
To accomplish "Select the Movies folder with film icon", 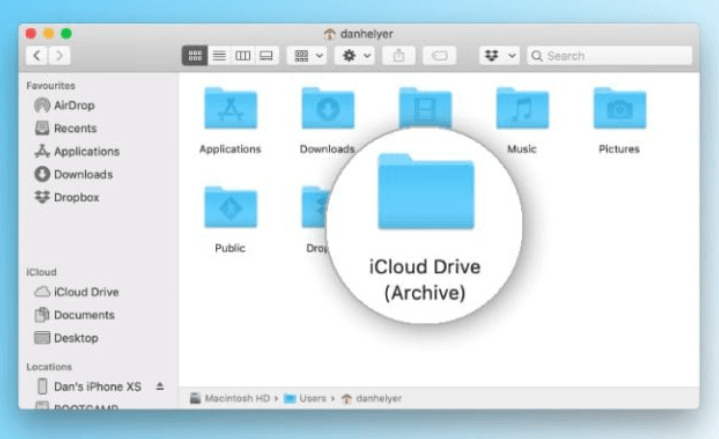I will point(425,107).
